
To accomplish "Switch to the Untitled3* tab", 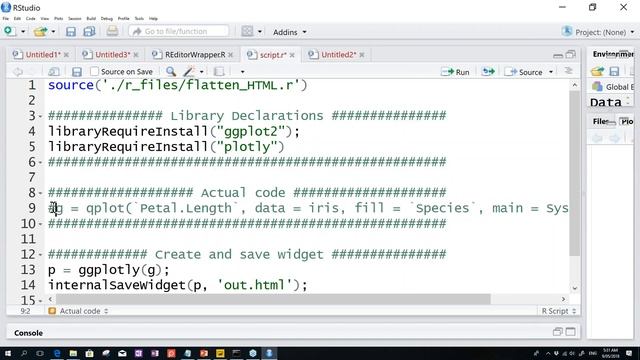I will 113,54.
